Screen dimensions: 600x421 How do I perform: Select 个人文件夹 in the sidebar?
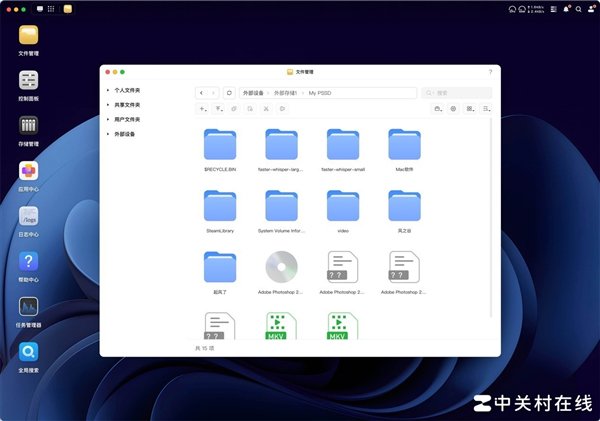[127, 90]
